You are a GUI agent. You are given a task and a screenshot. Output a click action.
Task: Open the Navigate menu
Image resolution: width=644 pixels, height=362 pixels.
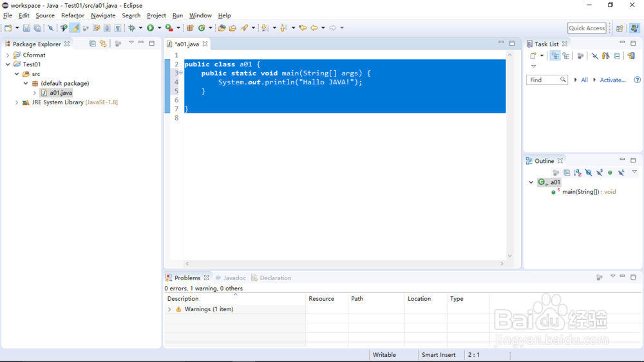[103, 15]
